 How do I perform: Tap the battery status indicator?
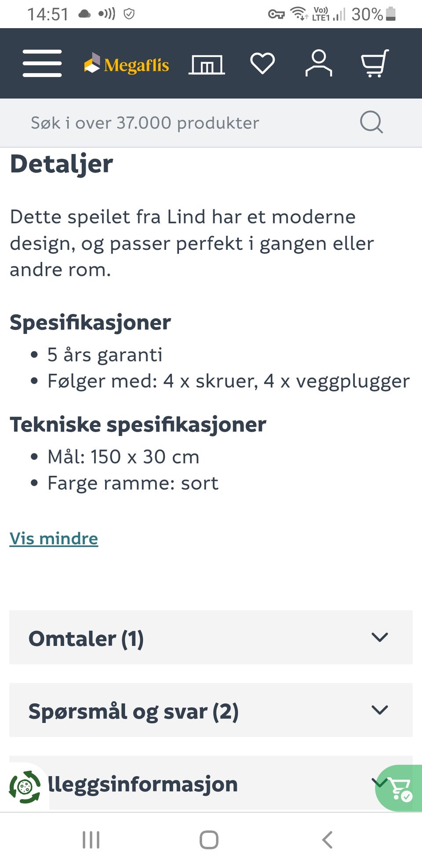click(x=389, y=13)
